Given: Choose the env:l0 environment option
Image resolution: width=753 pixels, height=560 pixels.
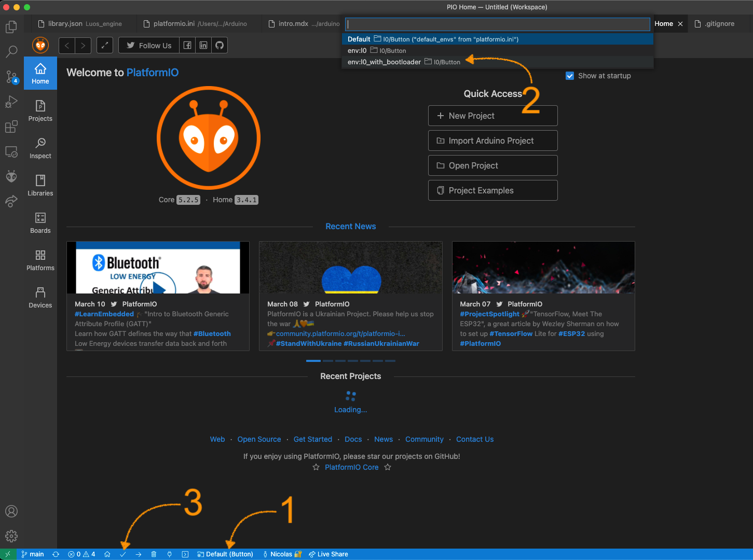Looking at the screenshot, I should pyautogui.click(x=357, y=51).
